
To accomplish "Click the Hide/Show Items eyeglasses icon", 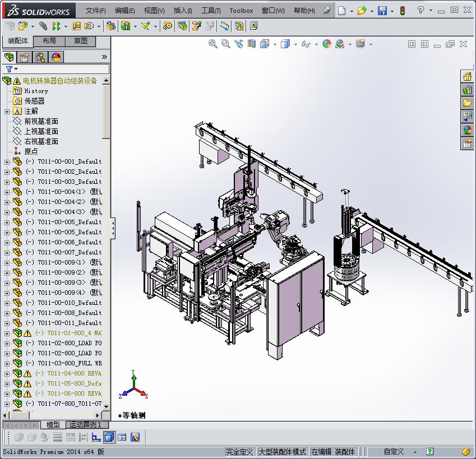I will [x=306, y=44].
